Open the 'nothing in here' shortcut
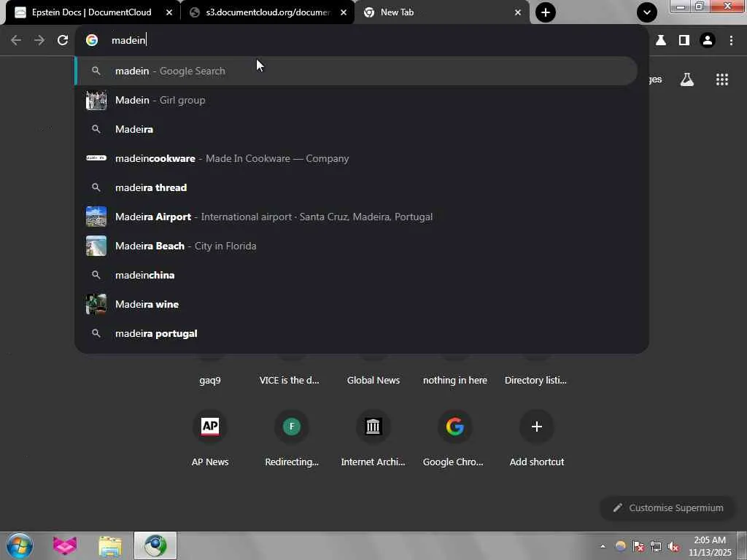 tap(455, 380)
